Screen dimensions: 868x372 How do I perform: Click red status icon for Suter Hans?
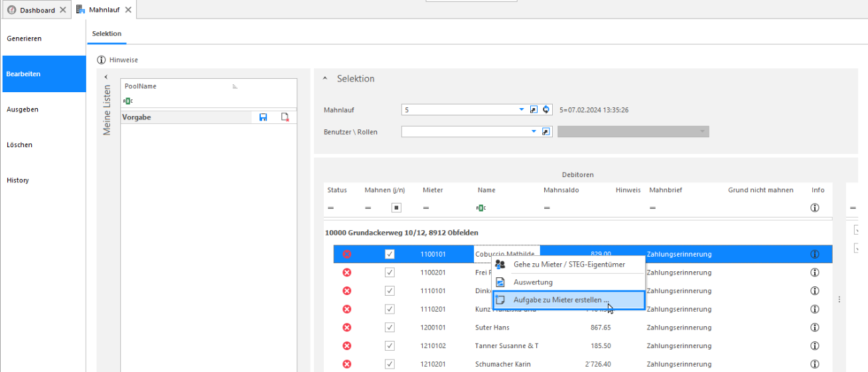click(x=346, y=328)
